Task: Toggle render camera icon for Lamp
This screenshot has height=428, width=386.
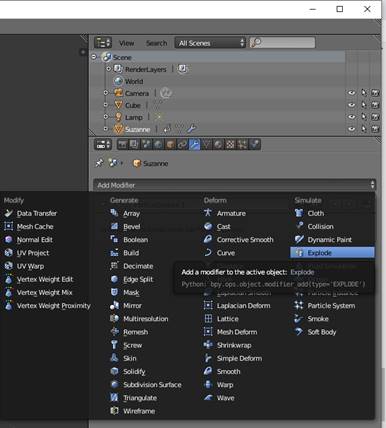Action: coord(375,117)
